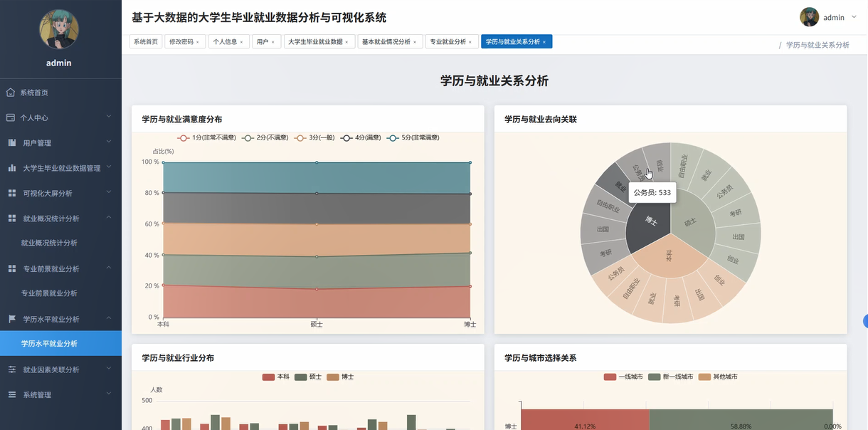Viewport: 868px width, 430px height.
Task: Close the 用户 tab
Action: coord(273,42)
